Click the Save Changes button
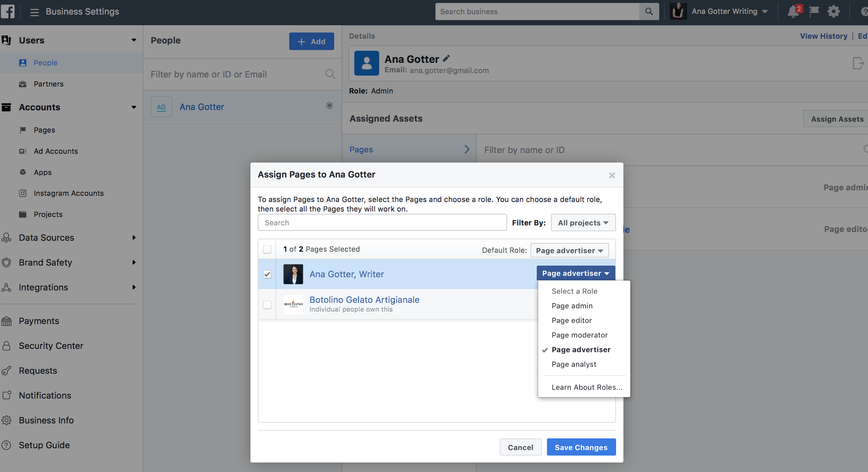 pos(581,447)
